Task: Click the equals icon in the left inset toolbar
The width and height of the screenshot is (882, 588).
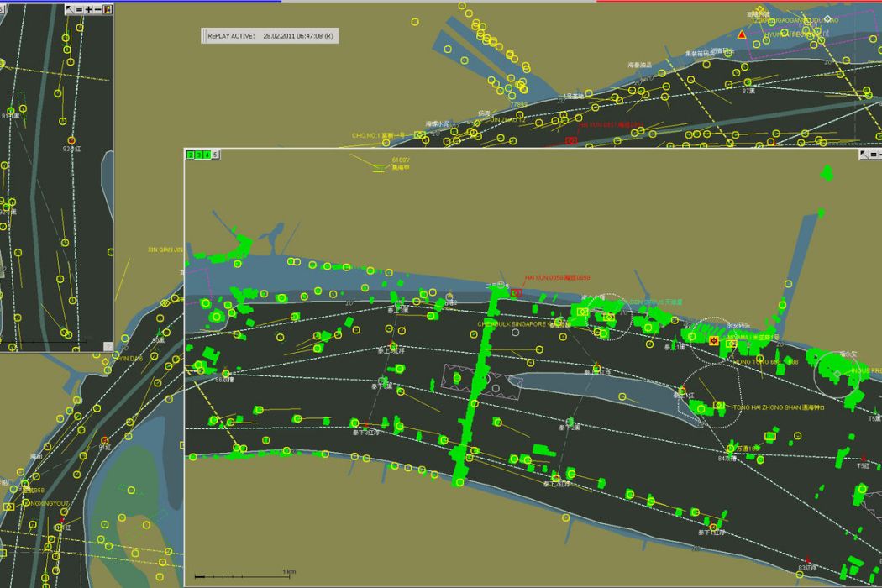Action: point(79,9)
